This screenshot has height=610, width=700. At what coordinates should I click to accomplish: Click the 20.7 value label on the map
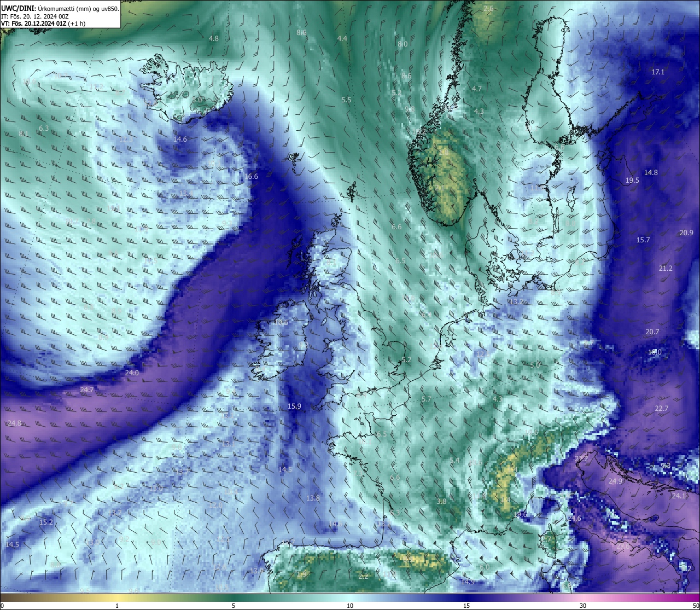(x=652, y=332)
